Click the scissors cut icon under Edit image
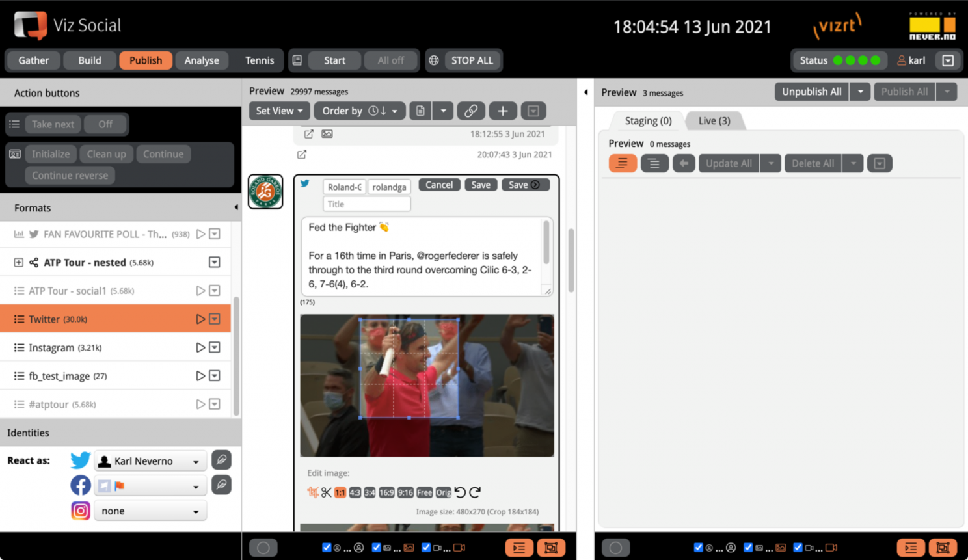The height and width of the screenshot is (560, 968). click(x=326, y=492)
